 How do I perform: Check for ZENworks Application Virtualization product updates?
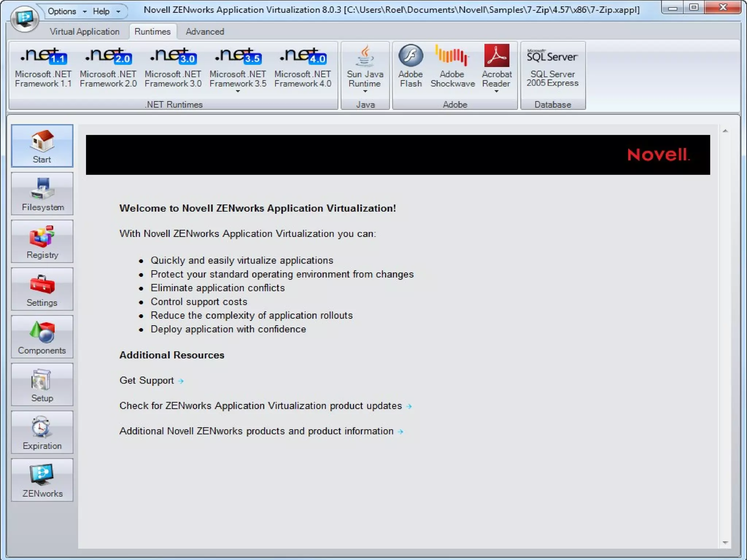click(x=266, y=406)
